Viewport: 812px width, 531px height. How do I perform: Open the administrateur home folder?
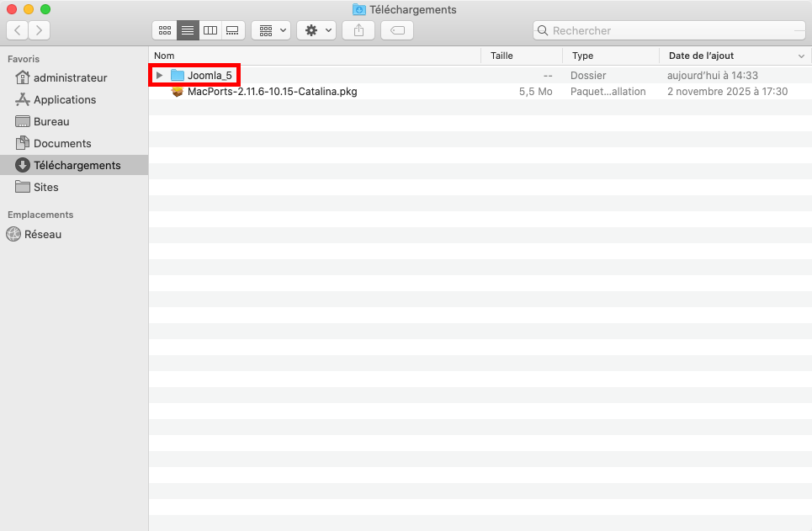click(x=70, y=77)
